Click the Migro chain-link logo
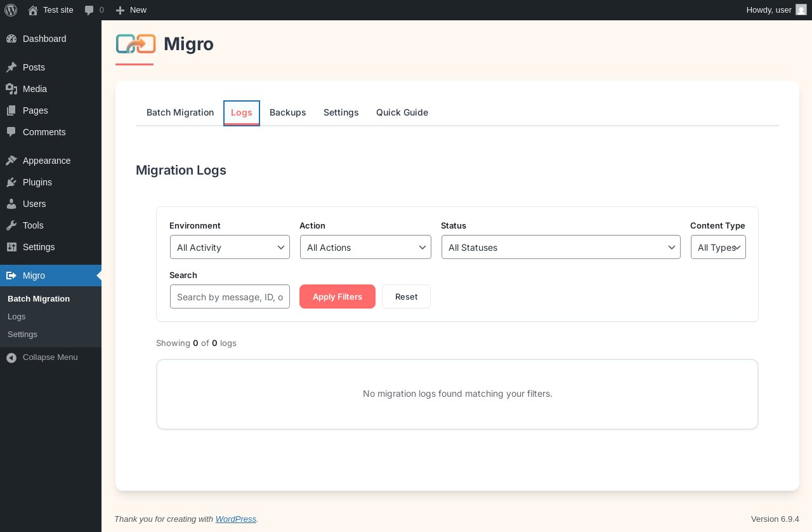The height and width of the screenshot is (532, 812). tap(136, 44)
